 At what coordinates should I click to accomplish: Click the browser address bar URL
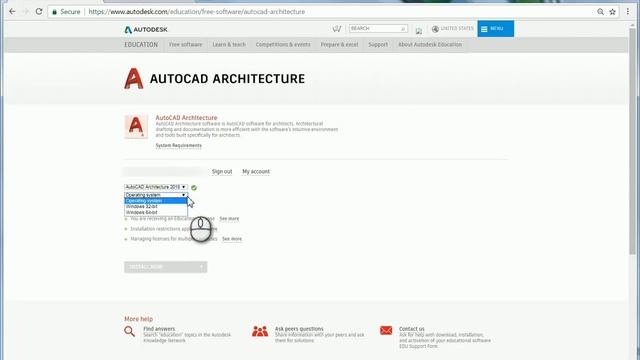tap(197, 12)
